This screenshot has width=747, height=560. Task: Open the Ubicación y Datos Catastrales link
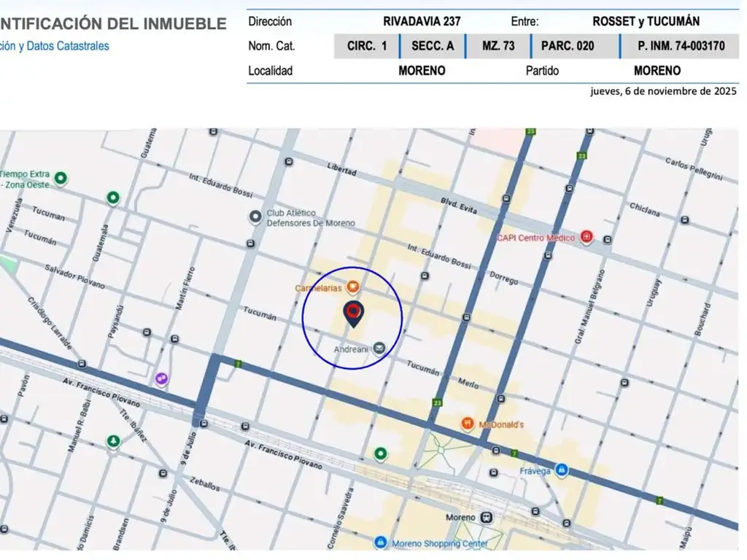[x=55, y=46]
